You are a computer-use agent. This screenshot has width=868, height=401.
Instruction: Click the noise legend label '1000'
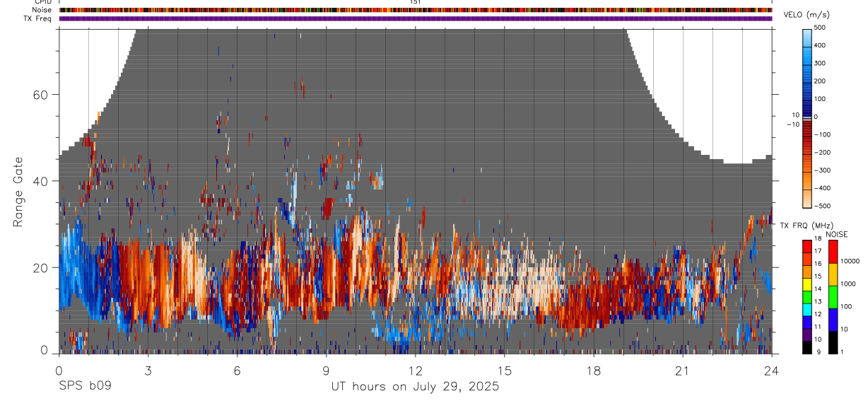pyautogui.click(x=847, y=284)
